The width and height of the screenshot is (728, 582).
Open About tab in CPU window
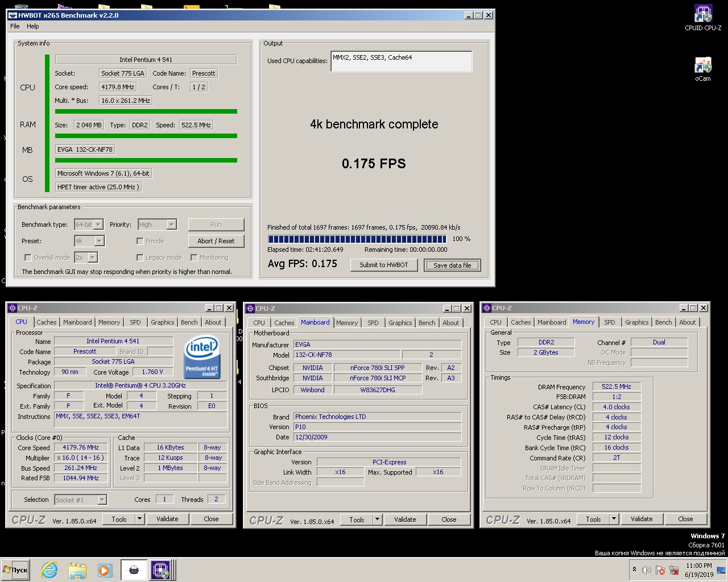213,322
